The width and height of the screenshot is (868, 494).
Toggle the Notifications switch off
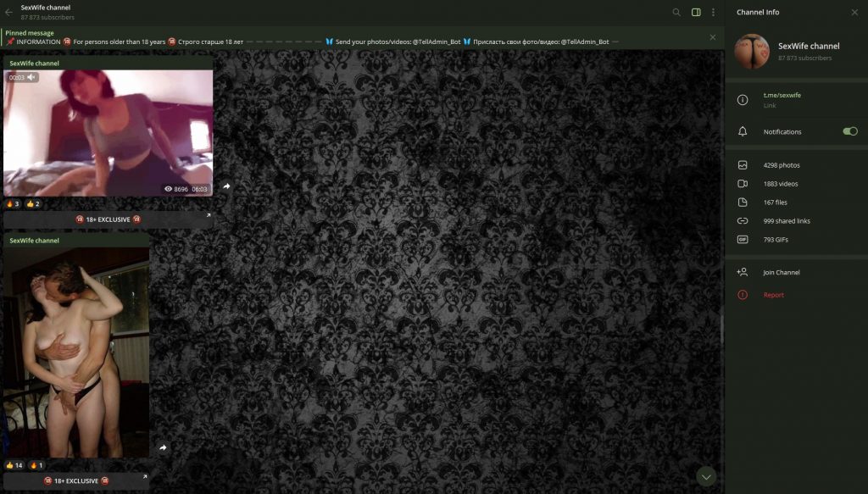(x=849, y=131)
